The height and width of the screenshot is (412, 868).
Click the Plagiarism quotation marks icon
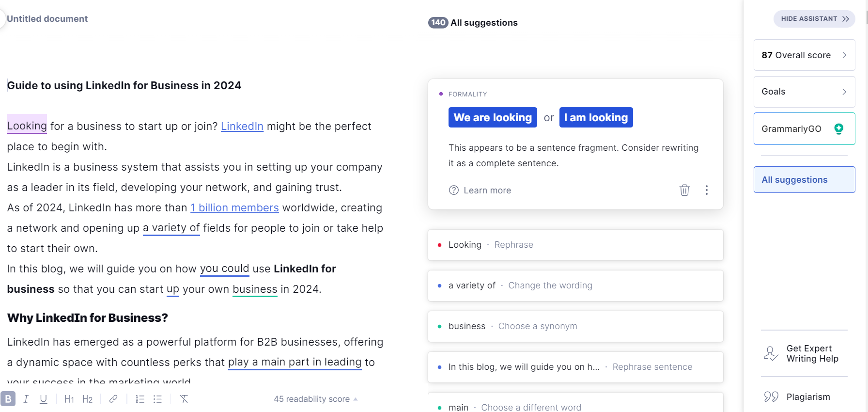771,397
